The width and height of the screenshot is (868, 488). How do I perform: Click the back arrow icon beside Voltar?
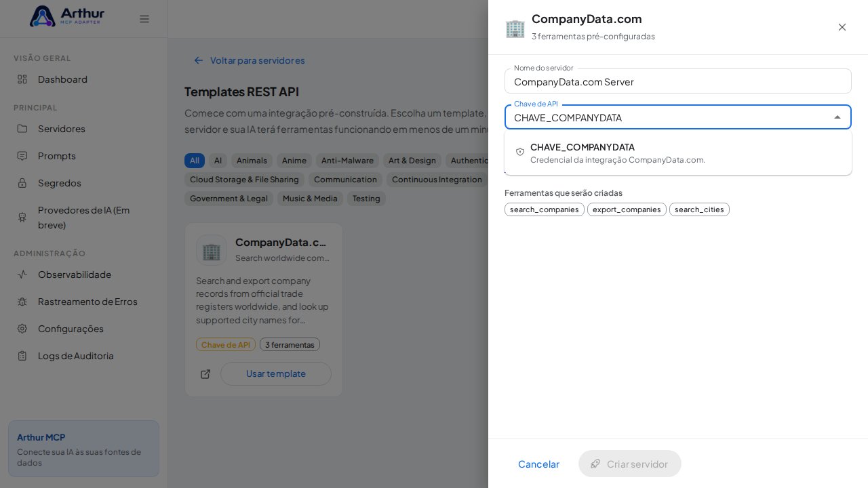tap(199, 60)
